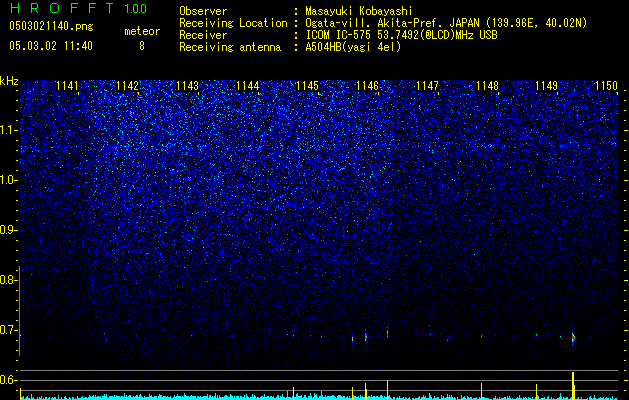Click the "Observer" field label
This screenshot has height=400, width=629.
click(x=203, y=11)
